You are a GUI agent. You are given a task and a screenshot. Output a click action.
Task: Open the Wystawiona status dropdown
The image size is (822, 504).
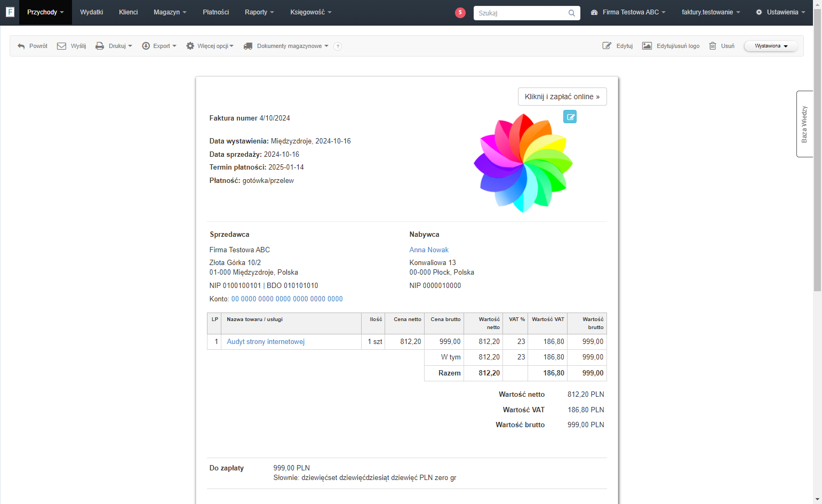coord(771,46)
